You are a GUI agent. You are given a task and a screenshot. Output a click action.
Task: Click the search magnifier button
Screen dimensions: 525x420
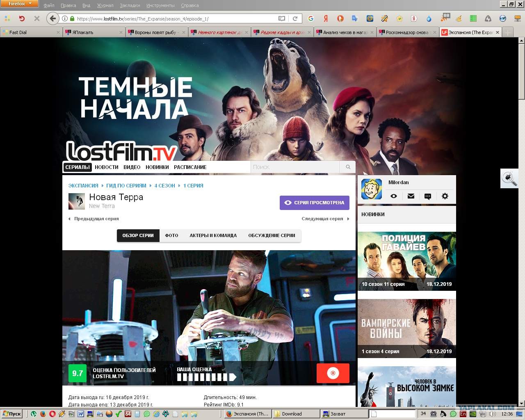point(348,167)
